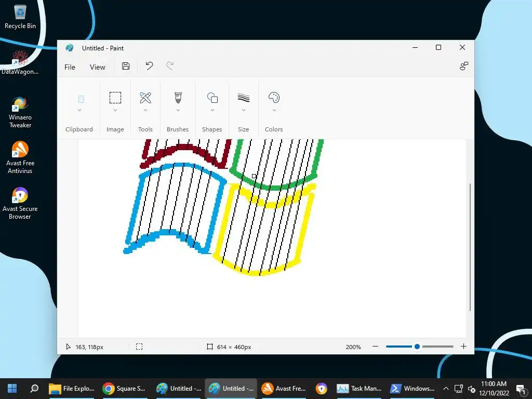Click the Clipboard label

tap(79, 129)
